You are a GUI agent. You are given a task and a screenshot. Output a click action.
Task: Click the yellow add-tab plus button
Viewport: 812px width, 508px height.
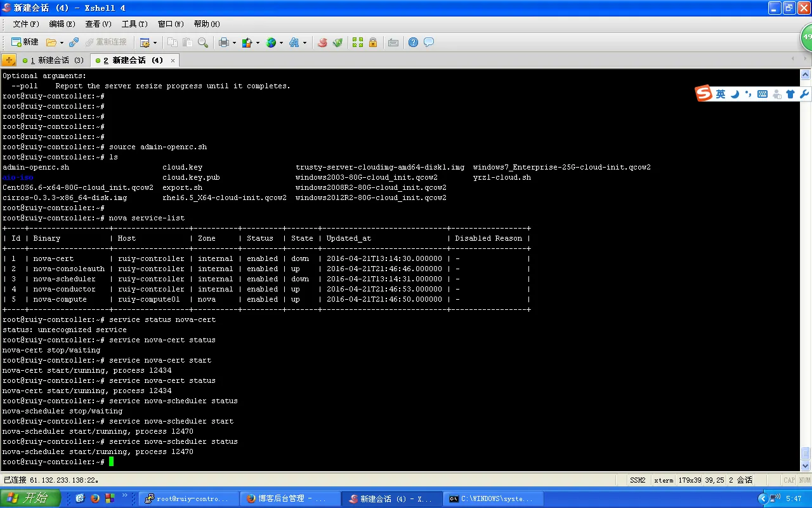[9, 60]
